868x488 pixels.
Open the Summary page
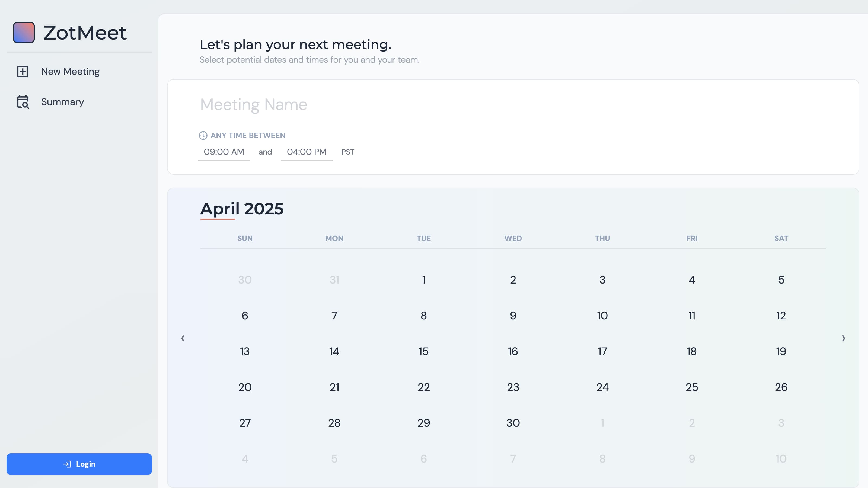pos(62,102)
